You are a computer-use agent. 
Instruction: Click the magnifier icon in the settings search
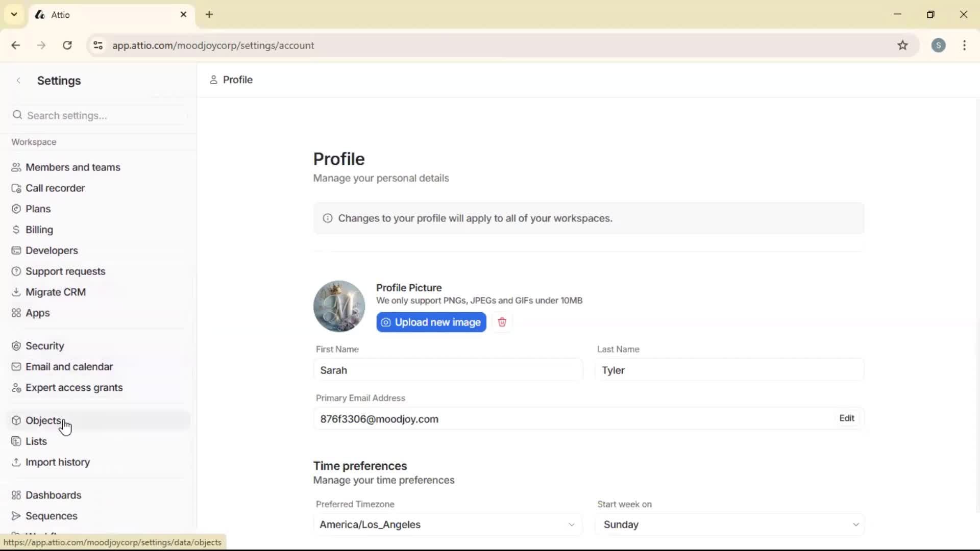pyautogui.click(x=17, y=115)
